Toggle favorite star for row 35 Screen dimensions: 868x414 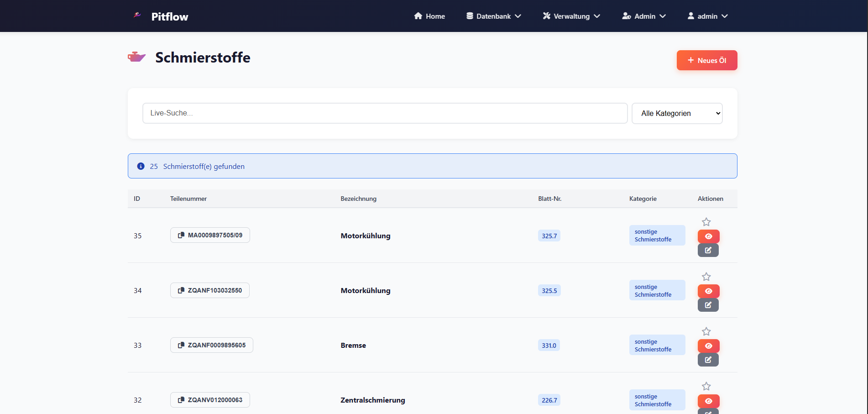[x=706, y=222]
